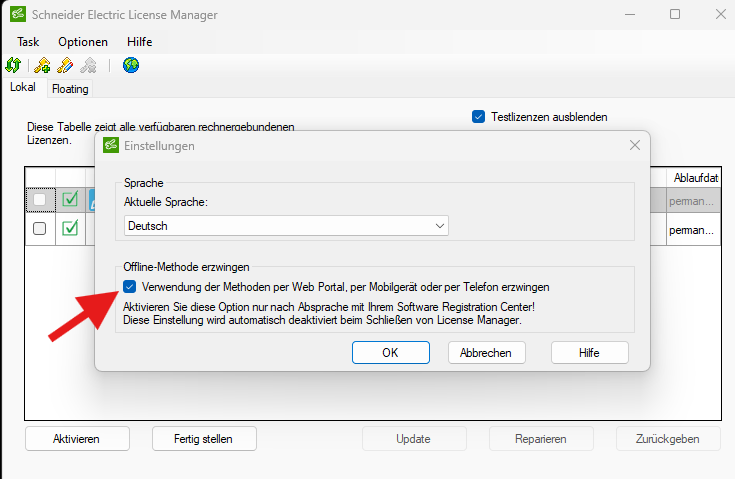735x479 pixels.
Task: Minimize the License Manager window
Action: 630,14
